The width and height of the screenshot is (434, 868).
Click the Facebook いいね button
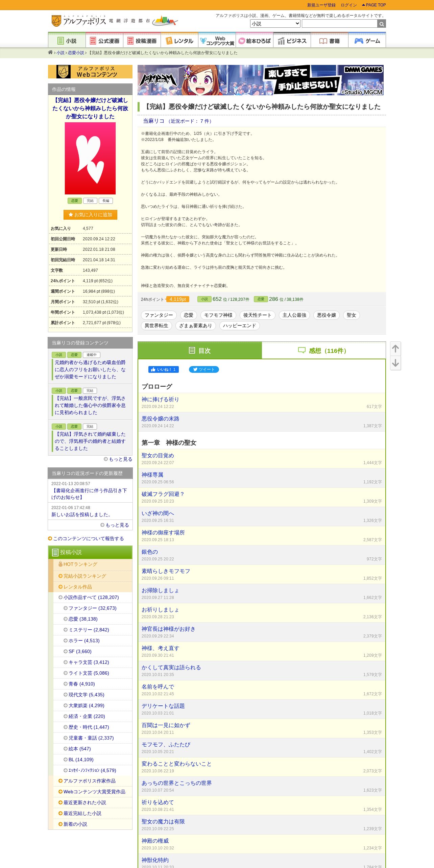point(164,369)
